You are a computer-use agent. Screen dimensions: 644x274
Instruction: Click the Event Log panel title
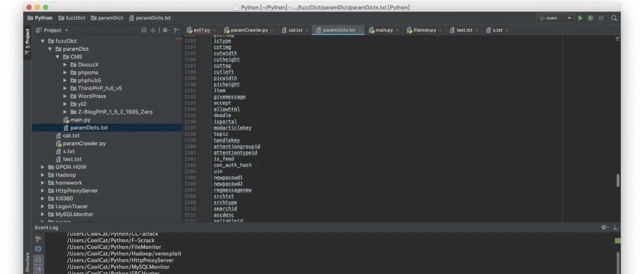coord(46,227)
